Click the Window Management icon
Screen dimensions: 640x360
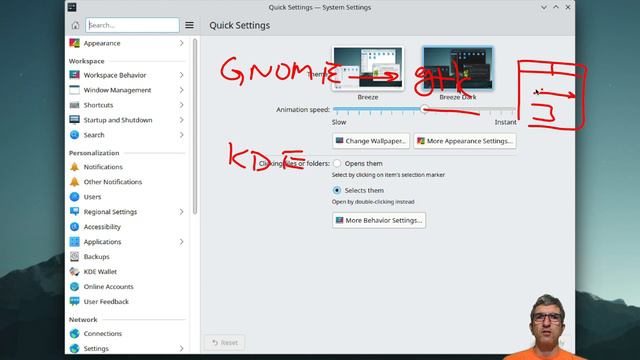pos(74,90)
